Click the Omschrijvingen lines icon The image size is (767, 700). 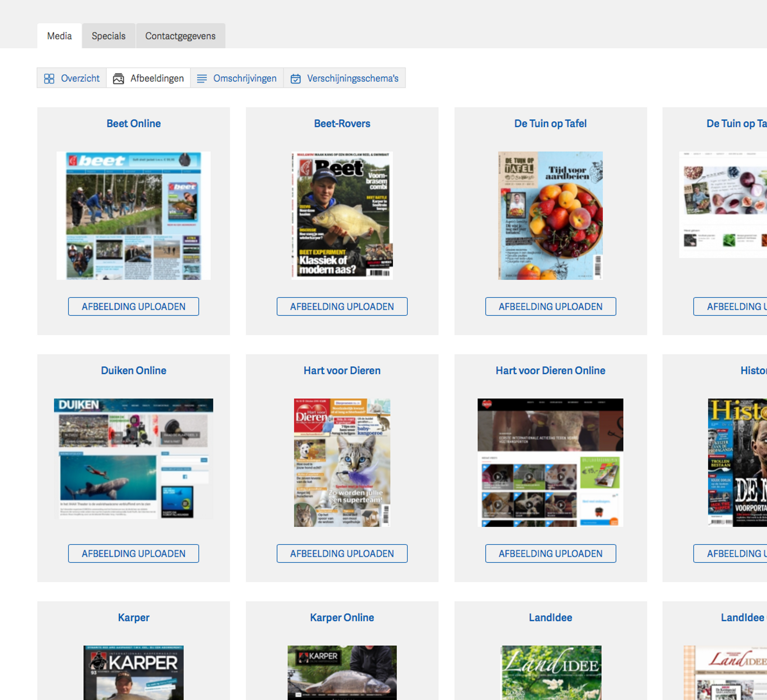(x=202, y=79)
